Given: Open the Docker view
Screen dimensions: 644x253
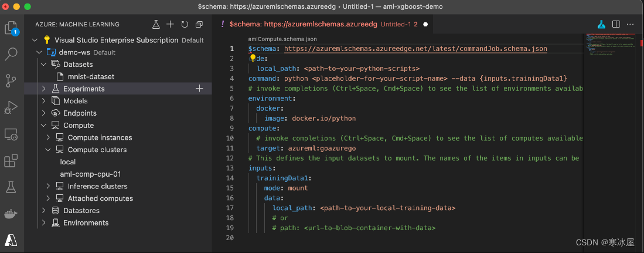Looking at the screenshot, I should 11,214.
